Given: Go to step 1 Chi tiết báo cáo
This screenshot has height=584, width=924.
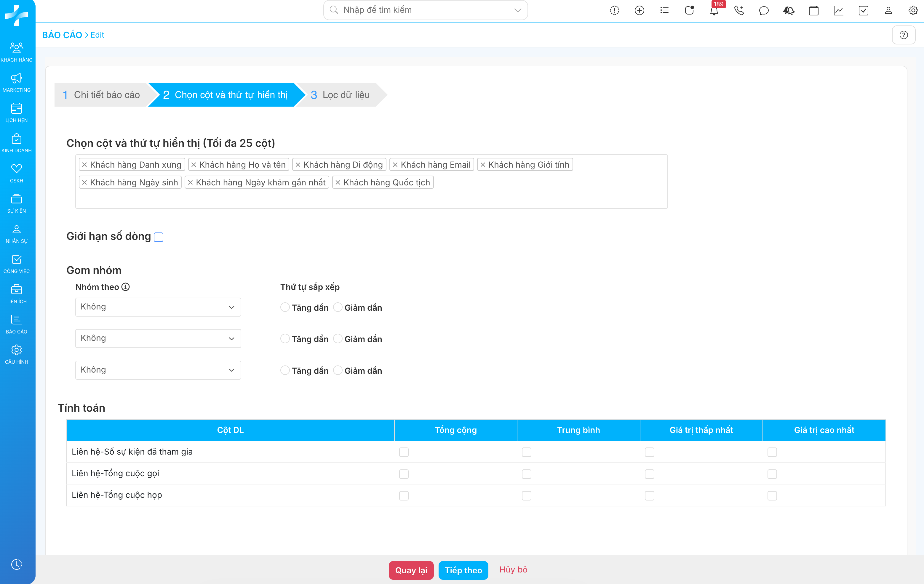Looking at the screenshot, I should tap(102, 95).
